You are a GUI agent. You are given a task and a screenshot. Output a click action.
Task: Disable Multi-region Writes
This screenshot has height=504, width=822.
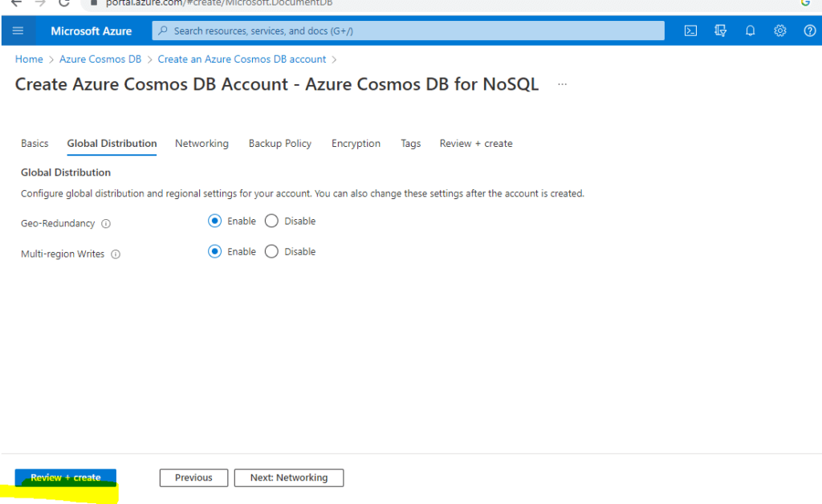pyautogui.click(x=271, y=251)
